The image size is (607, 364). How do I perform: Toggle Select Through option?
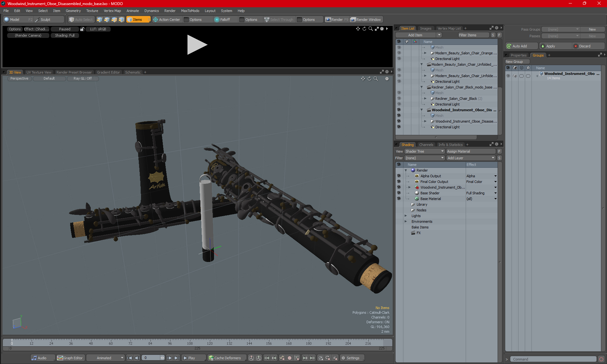click(x=279, y=20)
